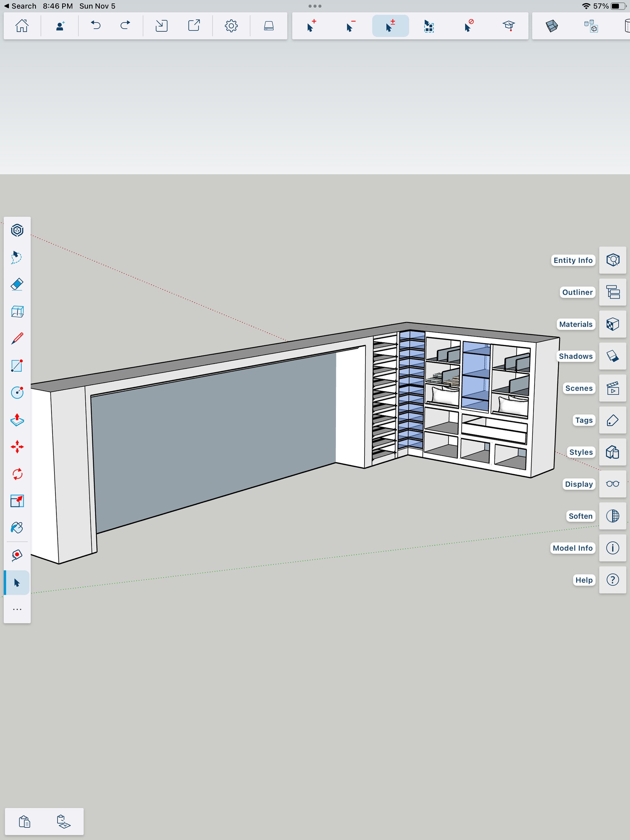Choose the Push/Pull tool
630x840 pixels.
[x=17, y=420]
